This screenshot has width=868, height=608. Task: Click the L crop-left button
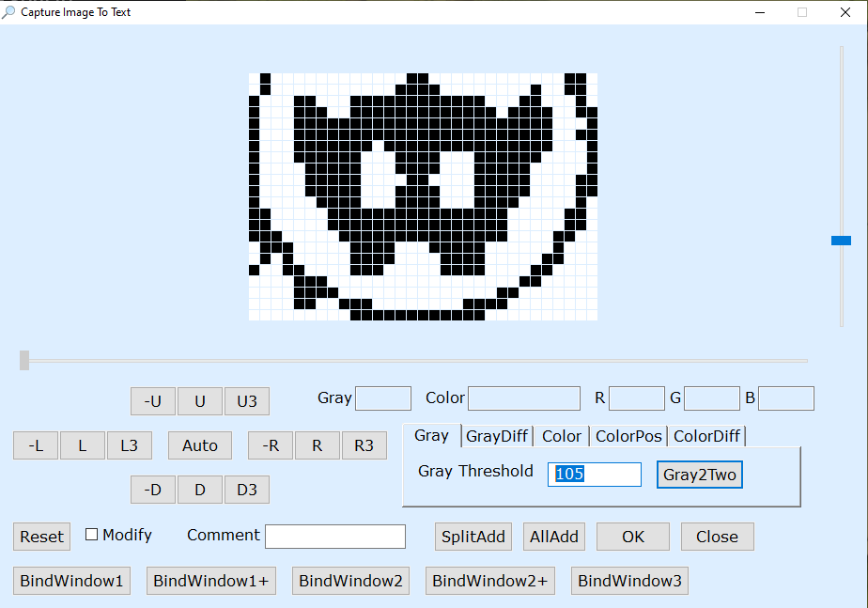click(x=83, y=445)
